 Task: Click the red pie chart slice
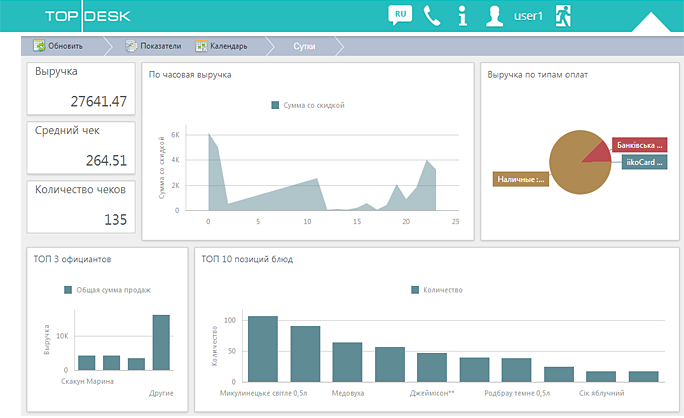click(x=598, y=152)
